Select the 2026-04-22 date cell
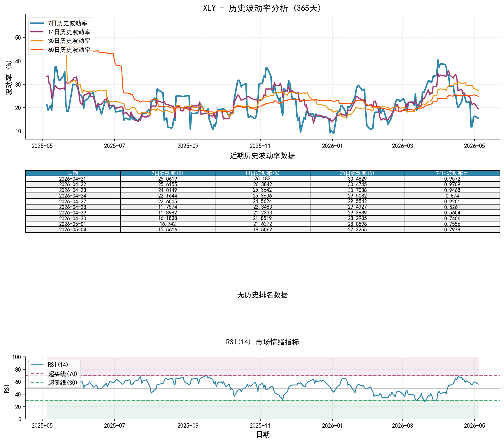 click(x=73, y=184)
